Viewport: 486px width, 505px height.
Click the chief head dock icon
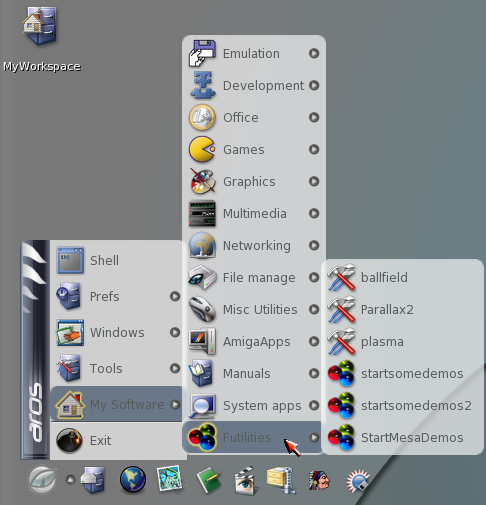[x=319, y=480]
